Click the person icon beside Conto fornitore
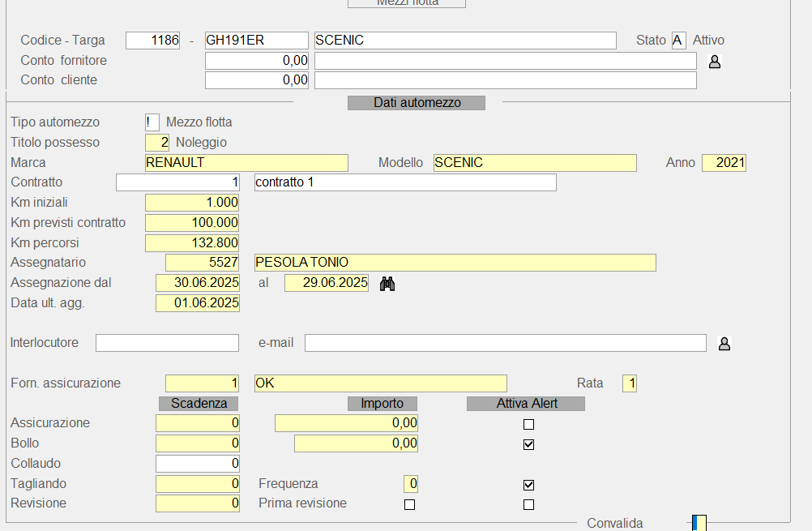This screenshot has width=812, height=531. pyautogui.click(x=714, y=62)
